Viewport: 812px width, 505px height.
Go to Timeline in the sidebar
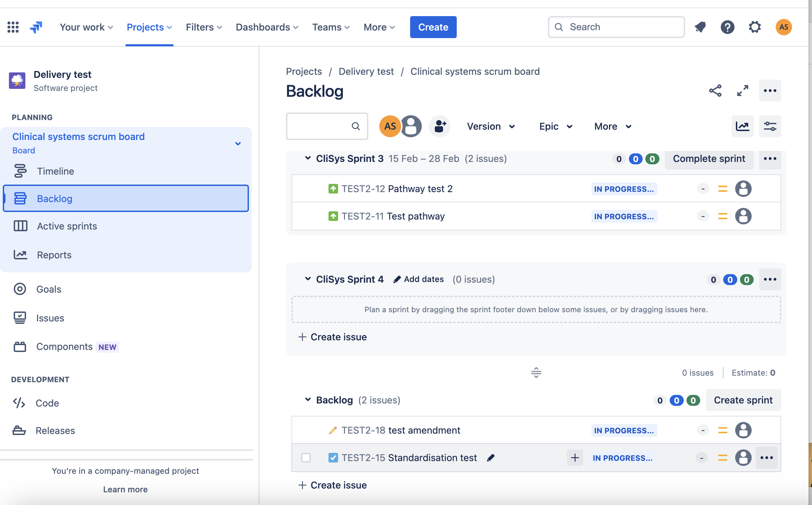pyautogui.click(x=126, y=171)
